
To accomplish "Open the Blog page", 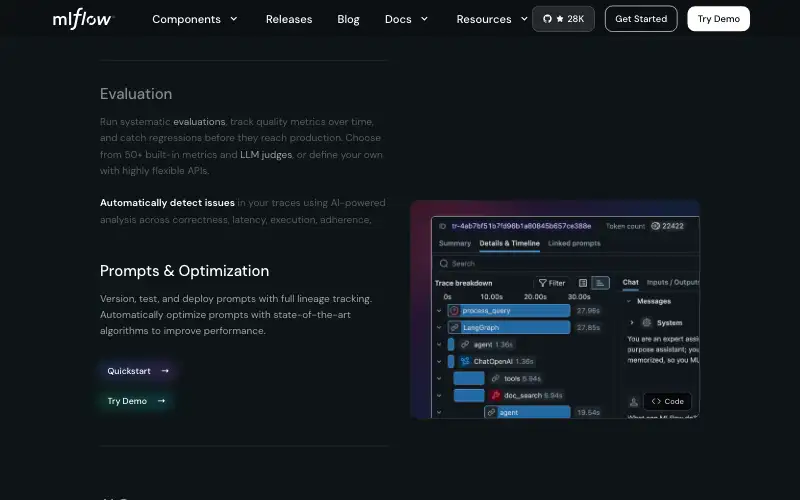I will point(348,19).
